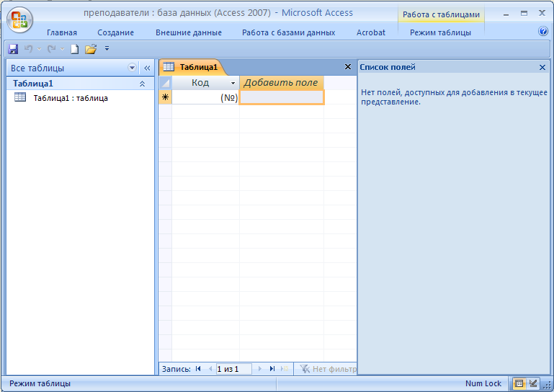554x392 pixels.
Task: Create a new blank document icon
Action: pos(74,49)
